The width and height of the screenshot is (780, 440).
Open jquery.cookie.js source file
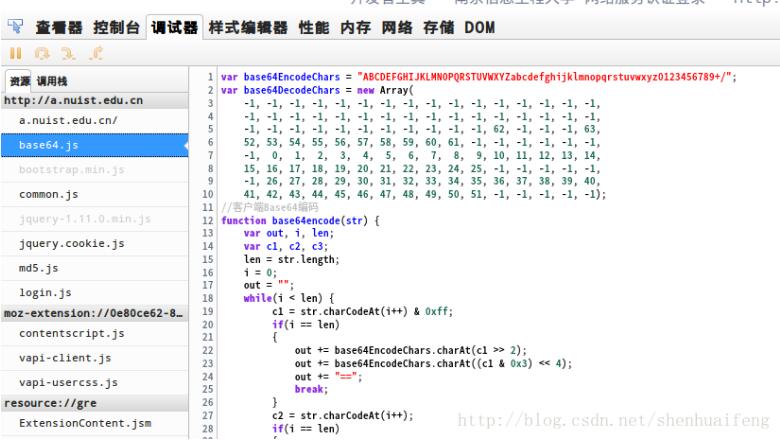pos(95,244)
